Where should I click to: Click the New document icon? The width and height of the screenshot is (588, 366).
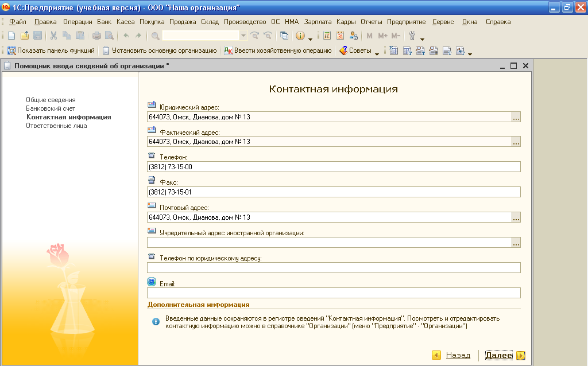(x=11, y=36)
